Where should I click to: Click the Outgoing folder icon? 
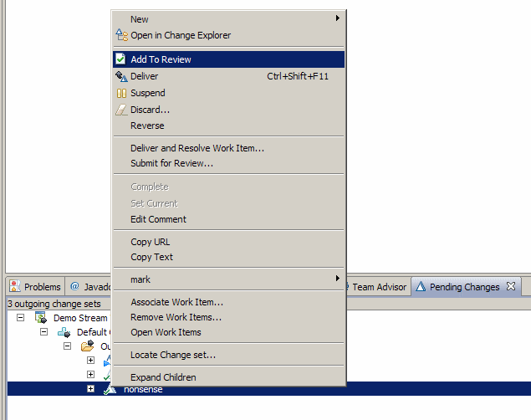pyautogui.click(x=87, y=346)
